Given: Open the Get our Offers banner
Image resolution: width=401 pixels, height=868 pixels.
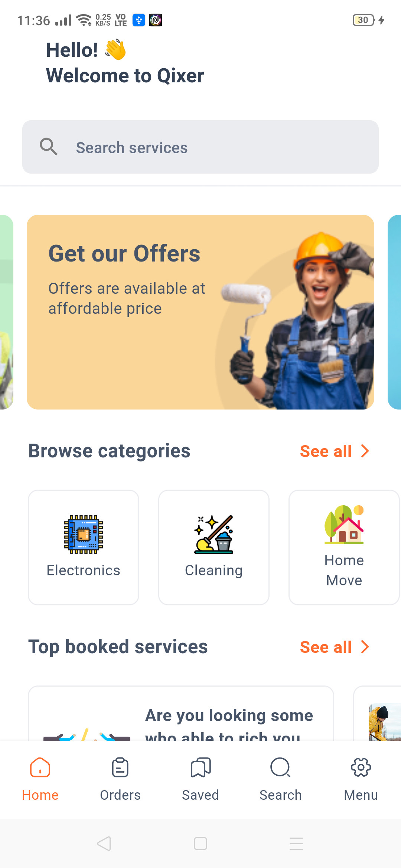Looking at the screenshot, I should [200, 312].
